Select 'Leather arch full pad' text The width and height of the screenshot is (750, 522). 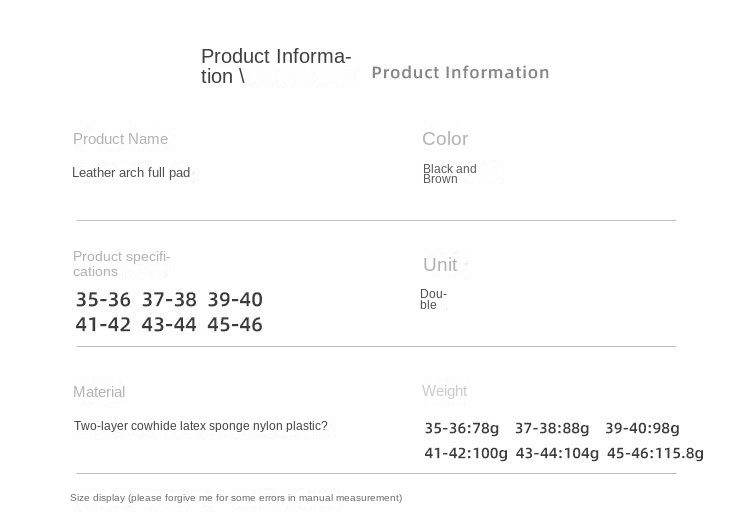pyautogui.click(x=131, y=173)
